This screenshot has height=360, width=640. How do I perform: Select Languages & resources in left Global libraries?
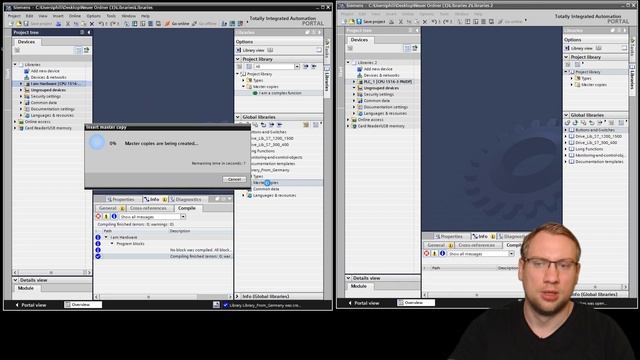(274, 196)
